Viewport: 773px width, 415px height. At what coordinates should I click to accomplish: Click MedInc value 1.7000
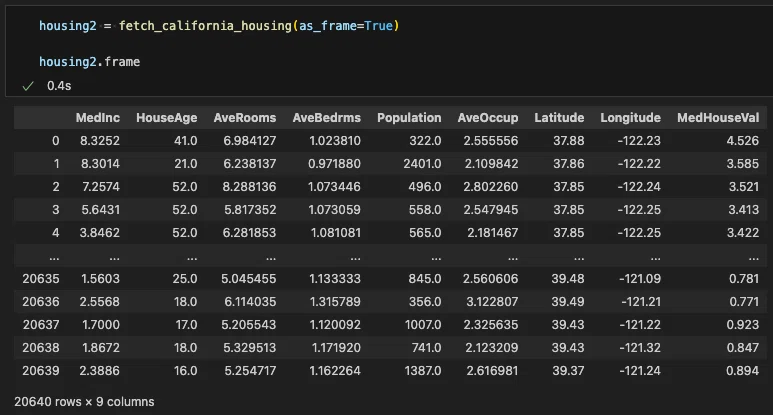pyautogui.click(x=101, y=324)
